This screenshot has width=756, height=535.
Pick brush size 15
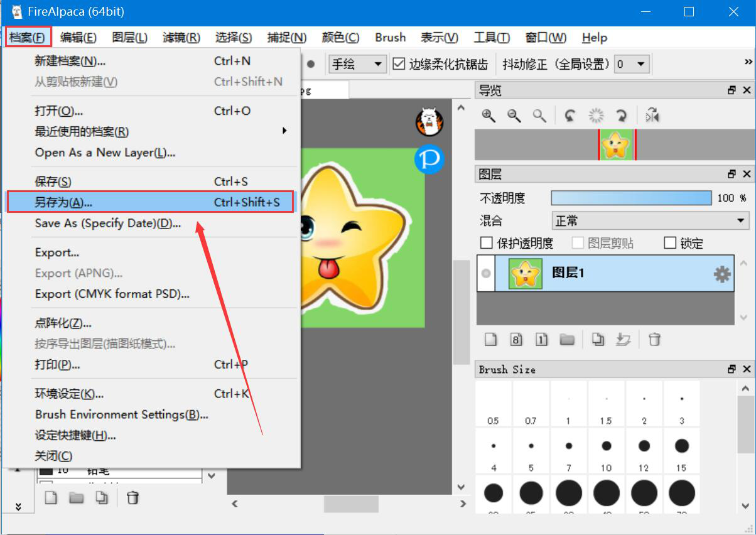pyautogui.click(x=681, y=451)
